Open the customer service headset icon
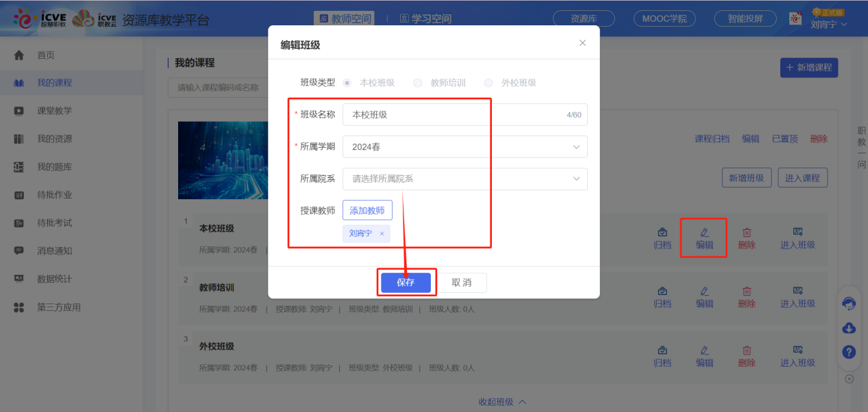This screenshot has width=868, height=412. pos(849,303)
